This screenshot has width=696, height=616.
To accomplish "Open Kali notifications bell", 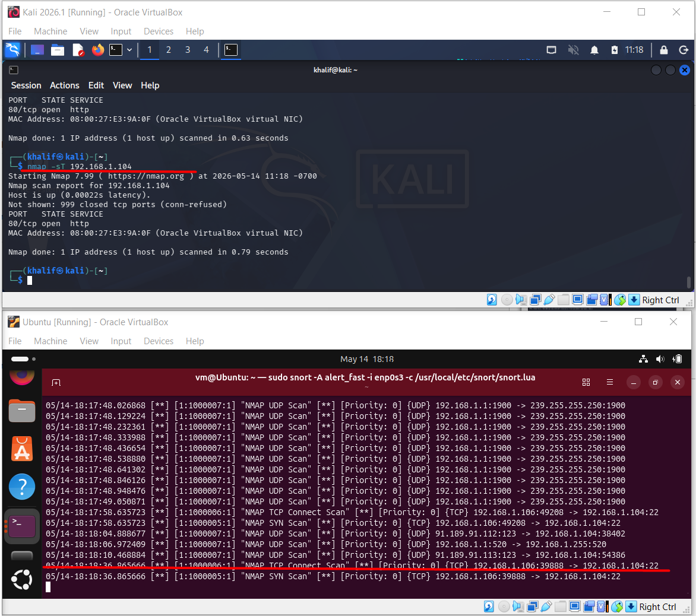I will [594, 50].
